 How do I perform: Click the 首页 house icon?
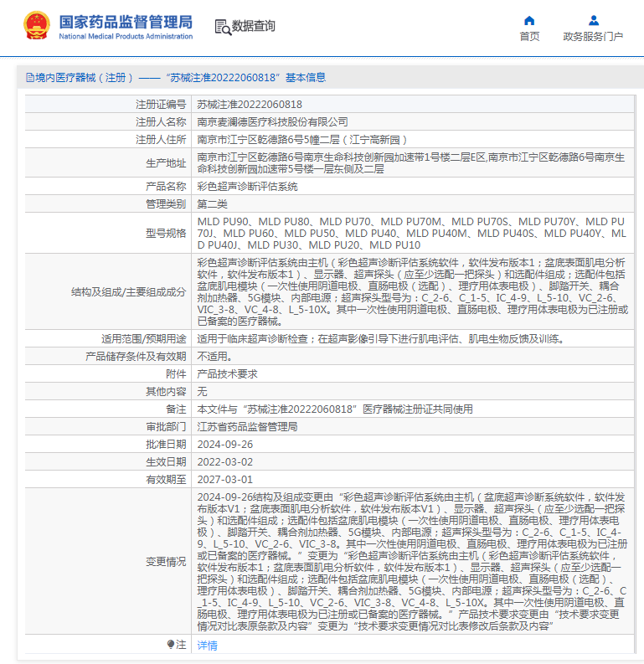pos(529,20)
